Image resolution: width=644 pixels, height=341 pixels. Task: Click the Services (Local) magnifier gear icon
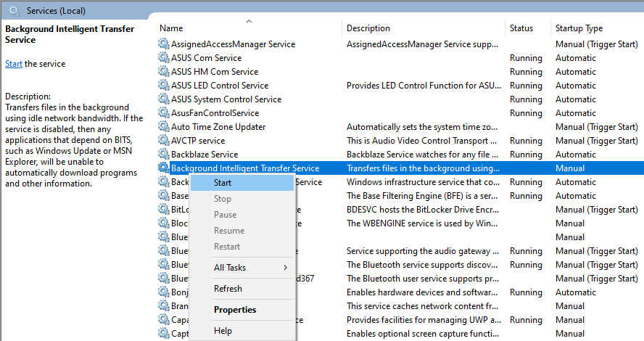(x=14, y=10)
